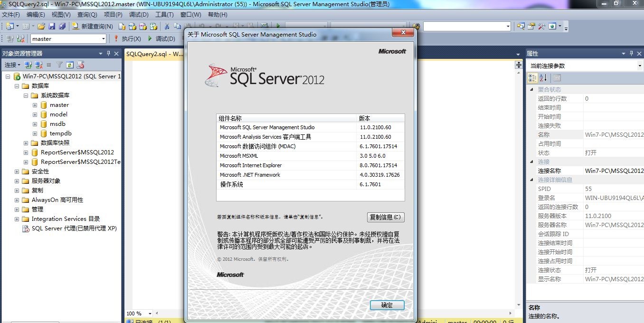Click the connect query icon beside master dropdown
Viewport: 644px width, 323px height.
(10, 38)
